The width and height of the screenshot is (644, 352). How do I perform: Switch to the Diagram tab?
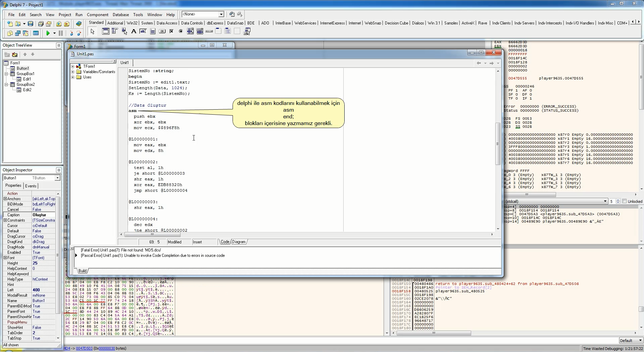click(x=239, y=242)
